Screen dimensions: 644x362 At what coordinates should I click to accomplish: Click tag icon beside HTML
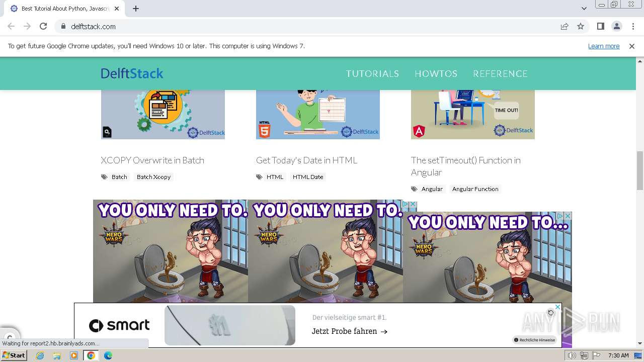coord(259,177)
